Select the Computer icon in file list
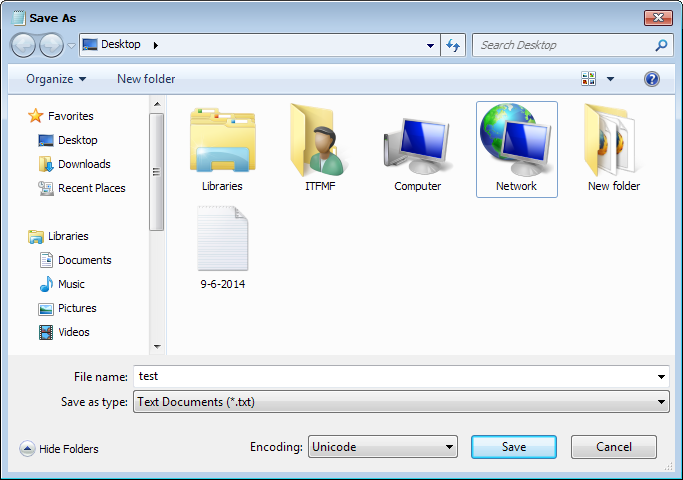This screenshot has width=683, height=480. tap(417, 146)
